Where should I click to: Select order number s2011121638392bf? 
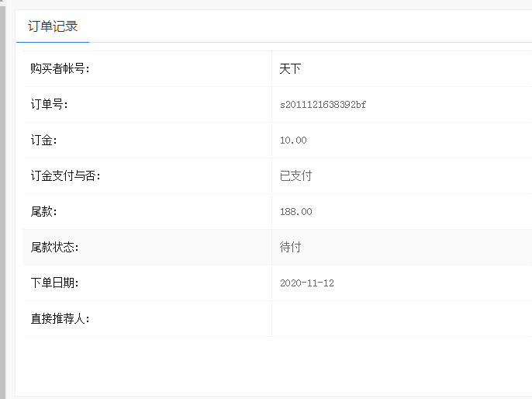(x=323, y=105)
